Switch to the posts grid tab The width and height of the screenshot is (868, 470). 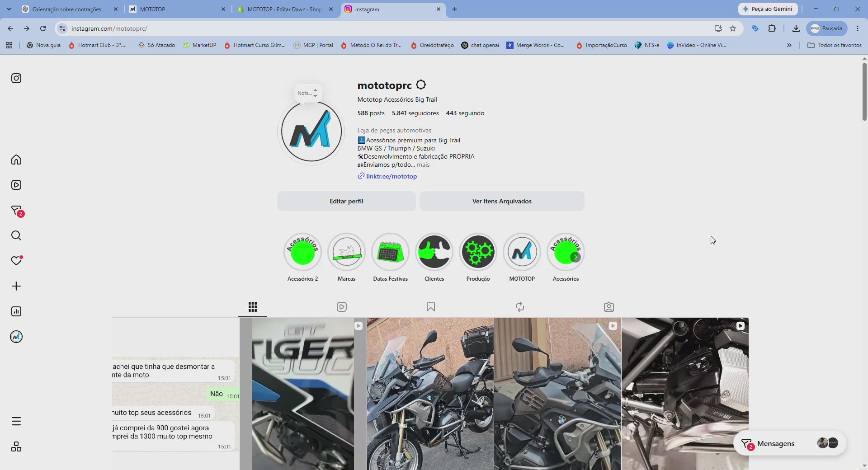point(253,307)
